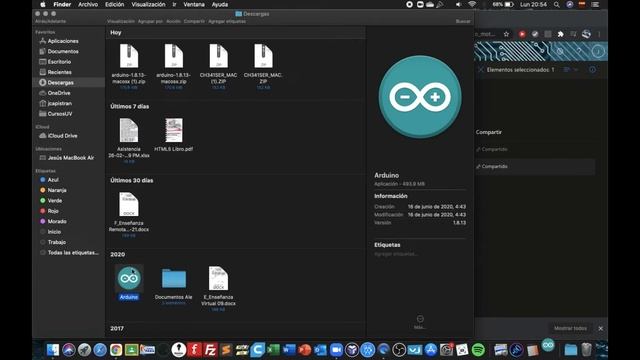Select arduino-1.8.13-macosx (1).zip file
This screenshot has height=360, width=640.
coord(129,56)
